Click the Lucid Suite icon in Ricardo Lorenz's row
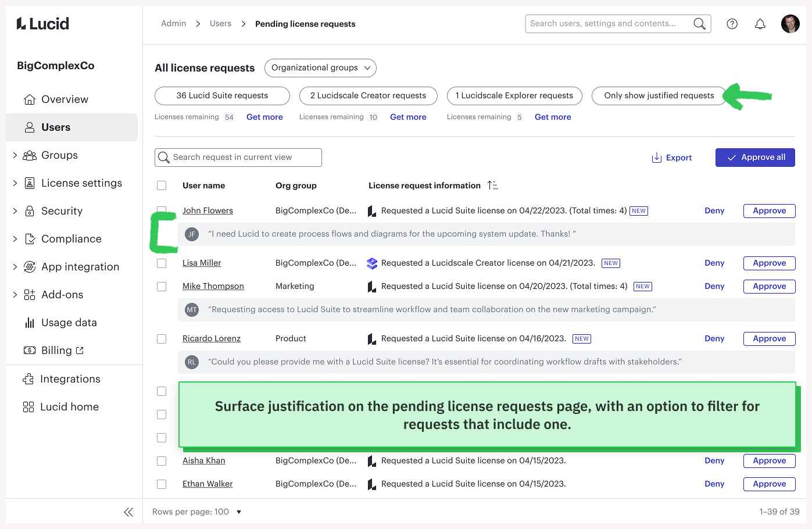 click(x=372, y=339)
